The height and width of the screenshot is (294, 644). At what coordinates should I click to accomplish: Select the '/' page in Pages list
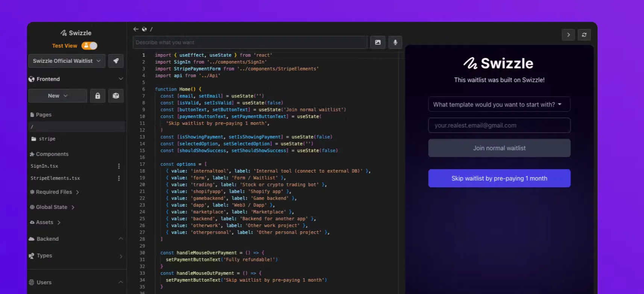click(77, 127)
